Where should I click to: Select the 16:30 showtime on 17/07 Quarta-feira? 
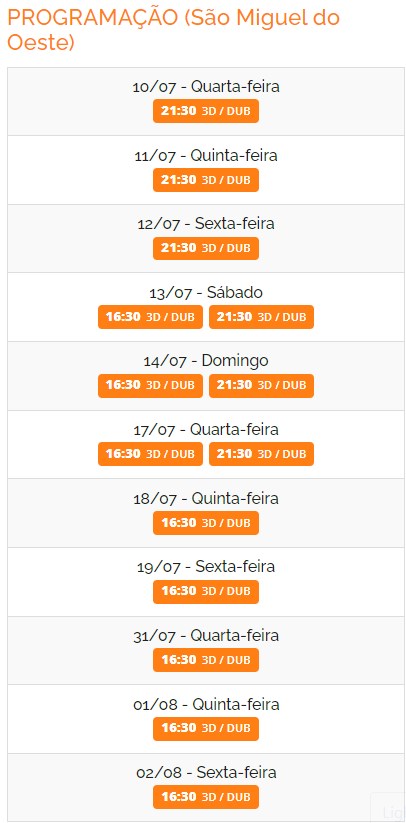(150, 454)
